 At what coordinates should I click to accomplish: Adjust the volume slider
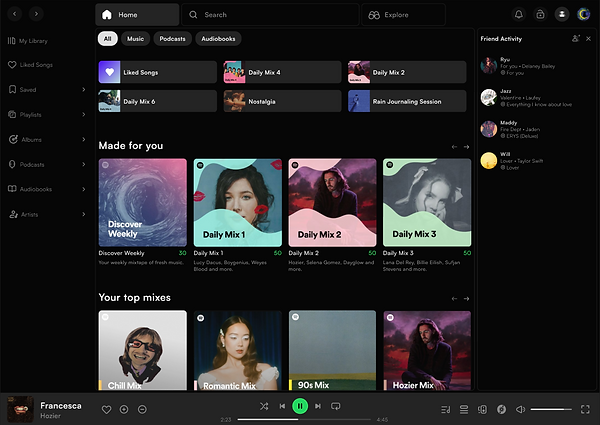click(551, 409)
